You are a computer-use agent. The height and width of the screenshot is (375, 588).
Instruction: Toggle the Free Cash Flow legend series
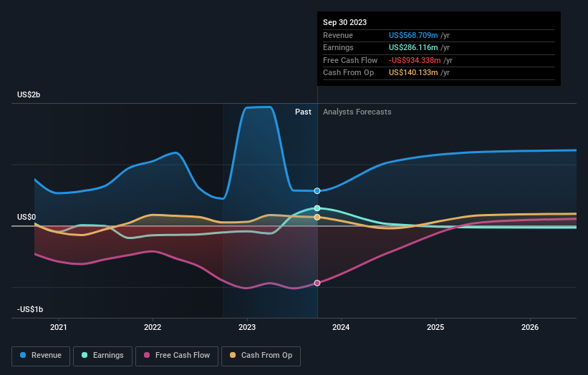177,356
